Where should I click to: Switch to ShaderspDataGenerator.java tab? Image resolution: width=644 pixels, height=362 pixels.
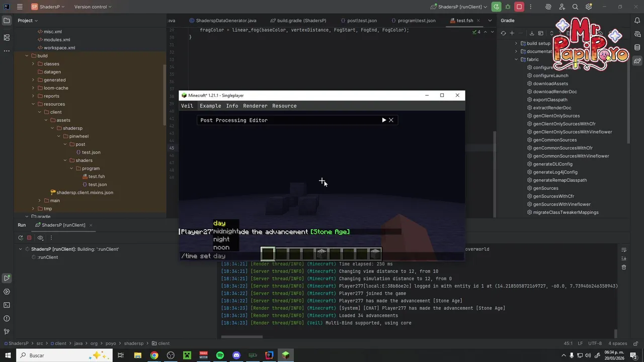coord(223,21)
